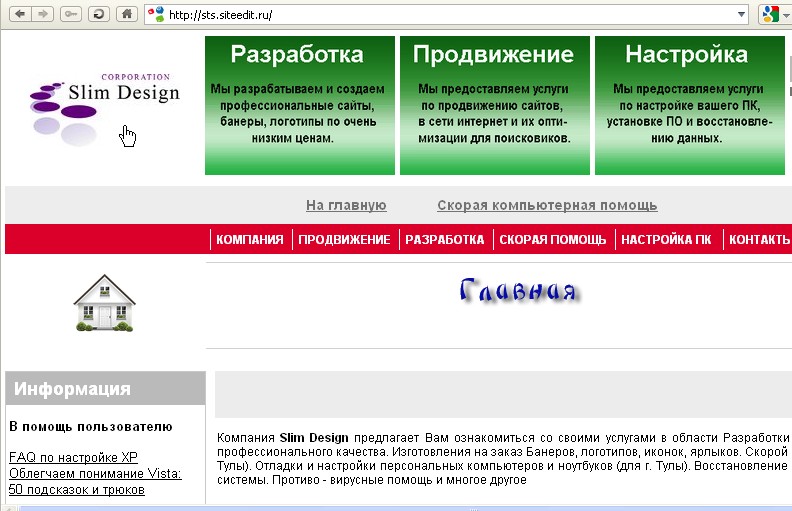Select ПРОДВИЖЕНИЕ in the red navigation bar
This screenshot has height=511, width=792.
(x=344, y=240)
